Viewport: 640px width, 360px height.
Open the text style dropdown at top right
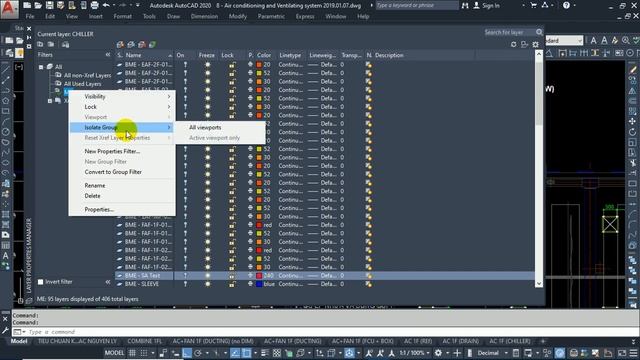coord(580,40)
